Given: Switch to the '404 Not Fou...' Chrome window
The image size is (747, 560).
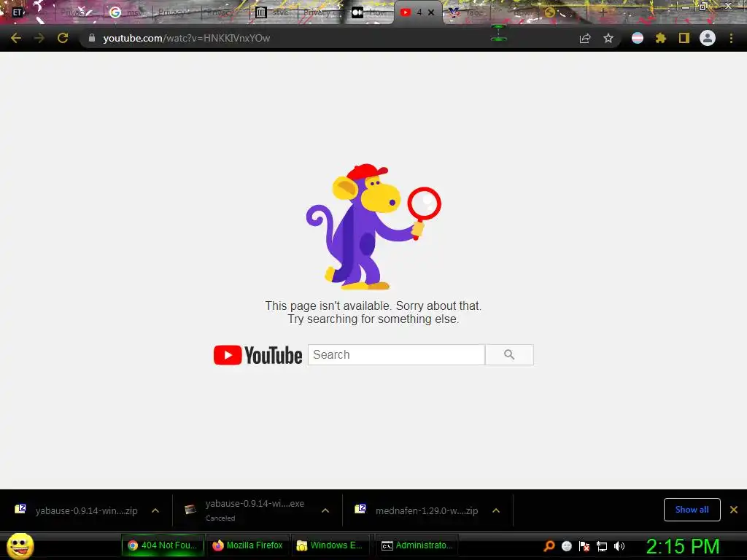Looking at the screenshot, I should [163, 545].
